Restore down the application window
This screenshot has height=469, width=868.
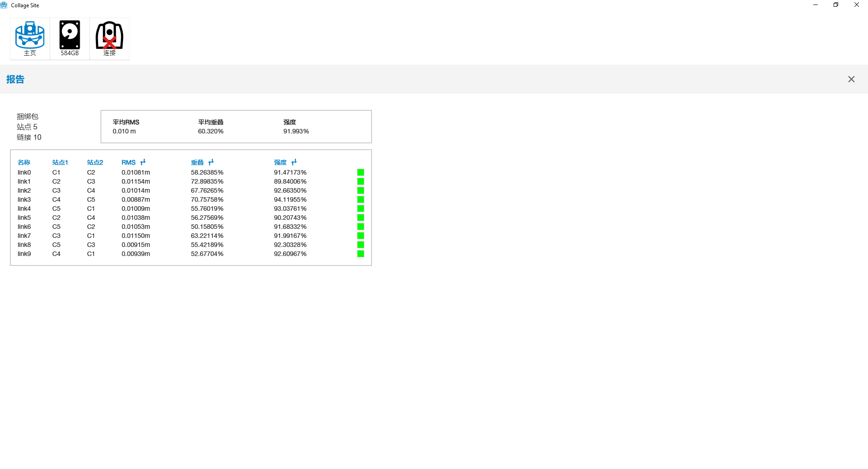coord(835,5)
